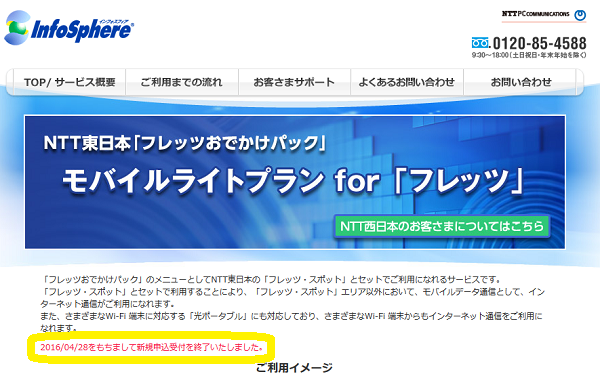Click the business hours text 9:30～18:00
The width and height of the screenshot is (600, 376).
[x=528, y=55]
